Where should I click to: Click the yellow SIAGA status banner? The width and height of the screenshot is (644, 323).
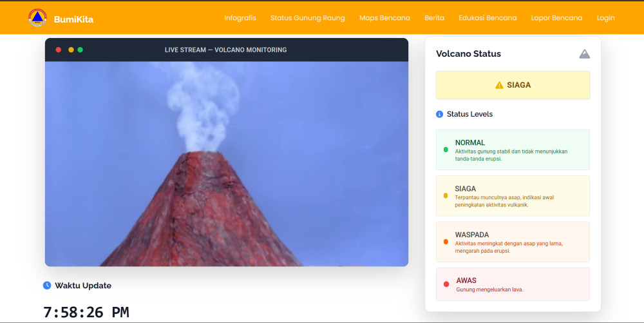[513, 85]
